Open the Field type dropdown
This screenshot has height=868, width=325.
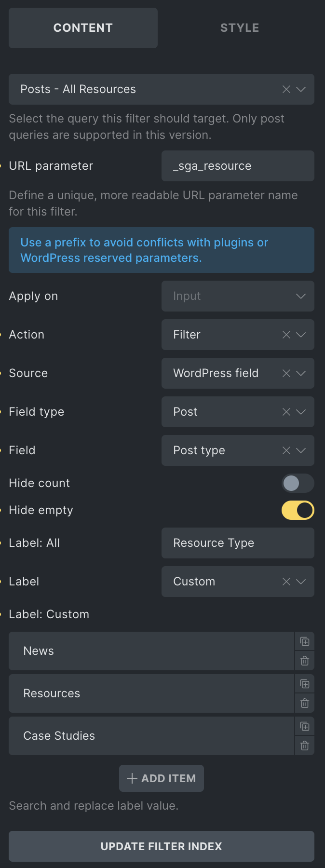pos(300,412)
